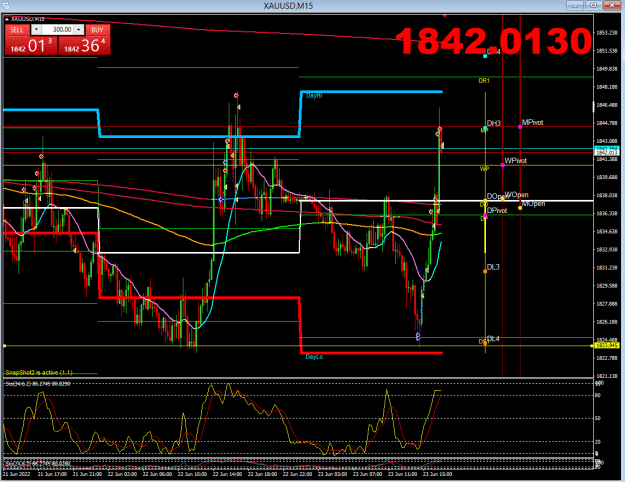Select the DL4 level label
Screen dimensions: 625x482
pyautogui.click(x=493, y=339)
